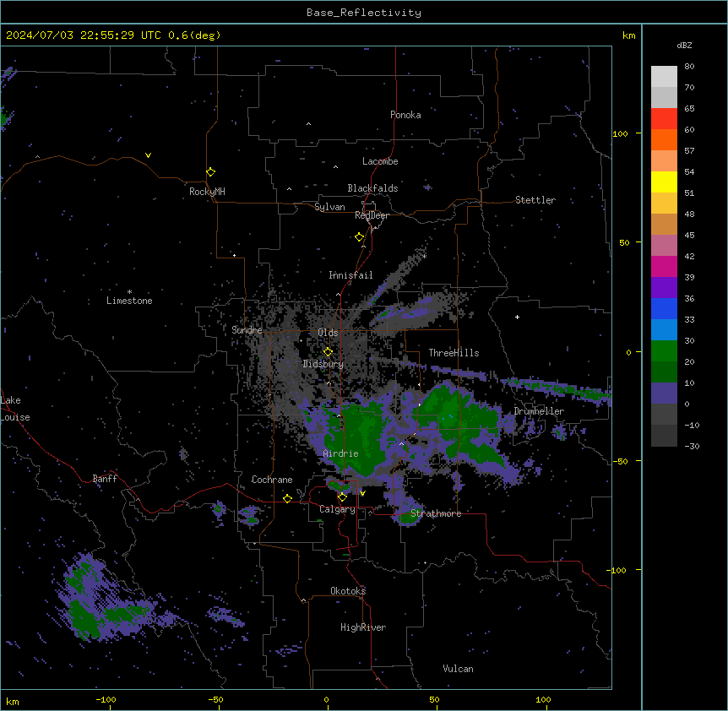Select the dark orange legend swatch below 60

664,139
